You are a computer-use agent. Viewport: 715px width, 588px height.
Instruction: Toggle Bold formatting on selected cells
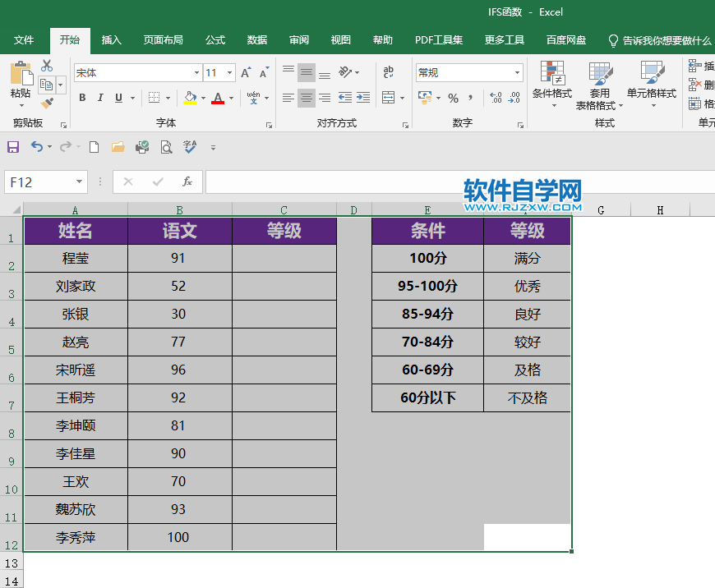point(82,97)
